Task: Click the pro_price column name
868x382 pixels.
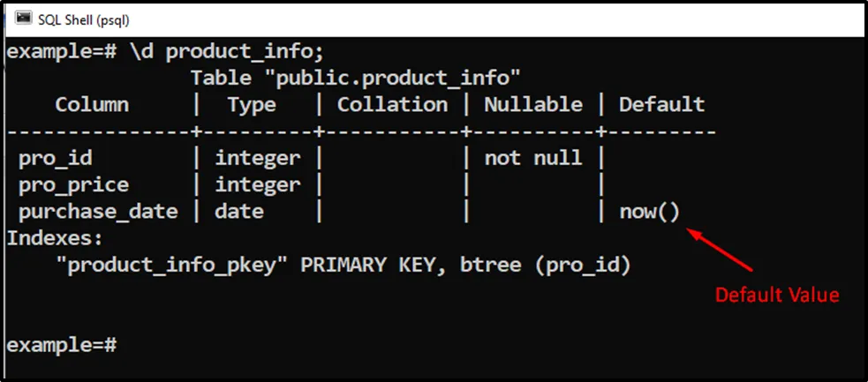Action: coord(73,184)
